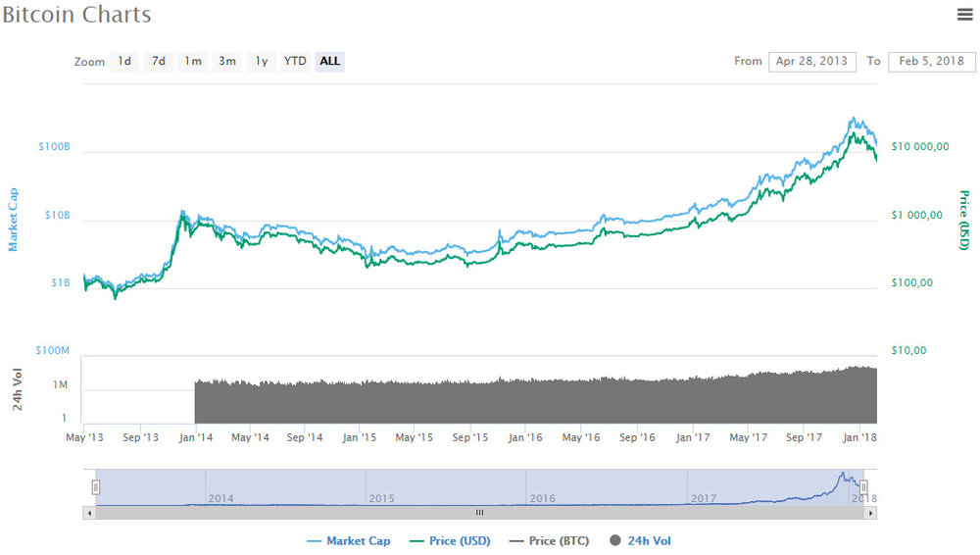The width and height of the screenshot is (980, 555).
Task: Set zoom to 1y
Action: 262,62
